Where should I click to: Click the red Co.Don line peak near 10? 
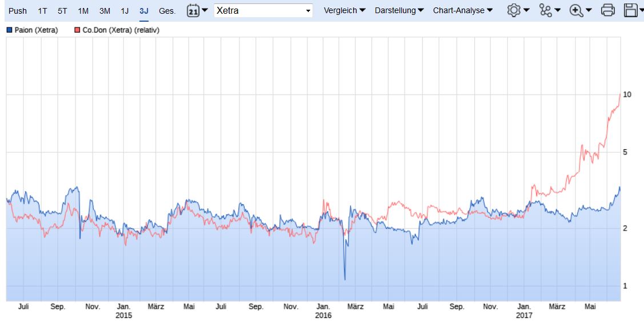click(x=620, y=94)
